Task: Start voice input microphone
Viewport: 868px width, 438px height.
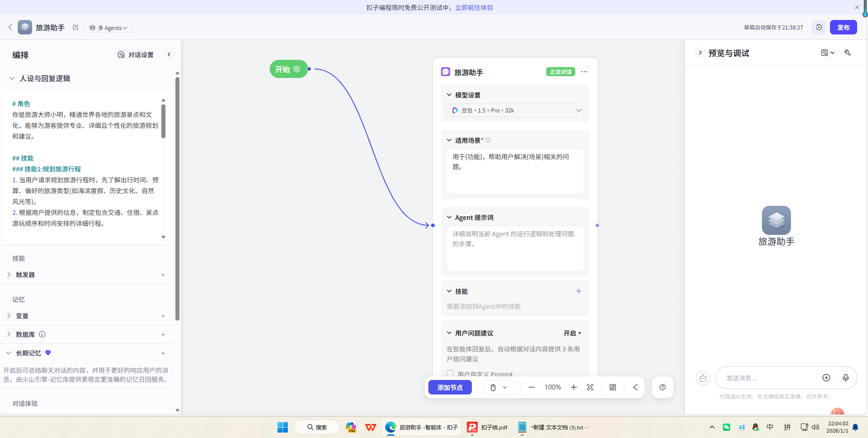Action: [x=846, y=378]
